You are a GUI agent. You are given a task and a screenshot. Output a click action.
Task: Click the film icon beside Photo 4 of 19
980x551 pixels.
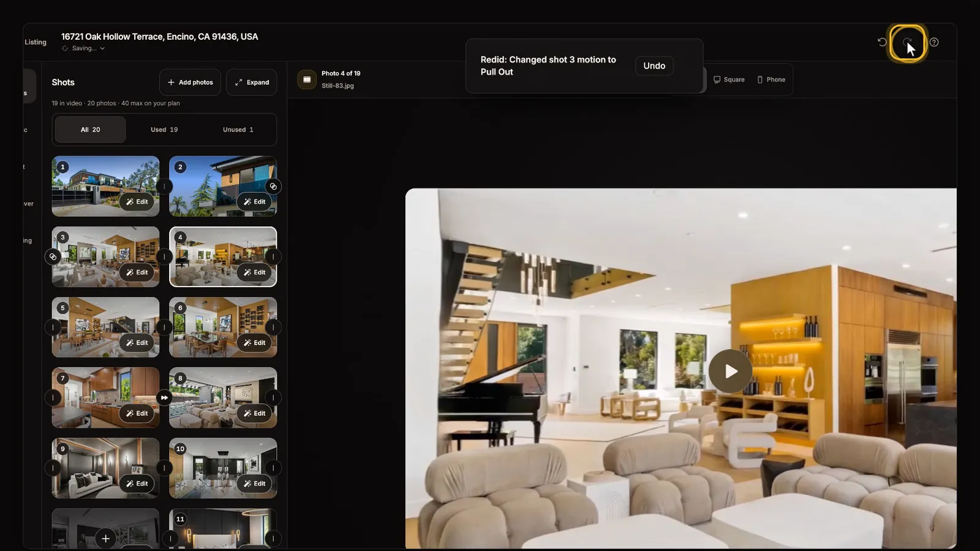307,79
